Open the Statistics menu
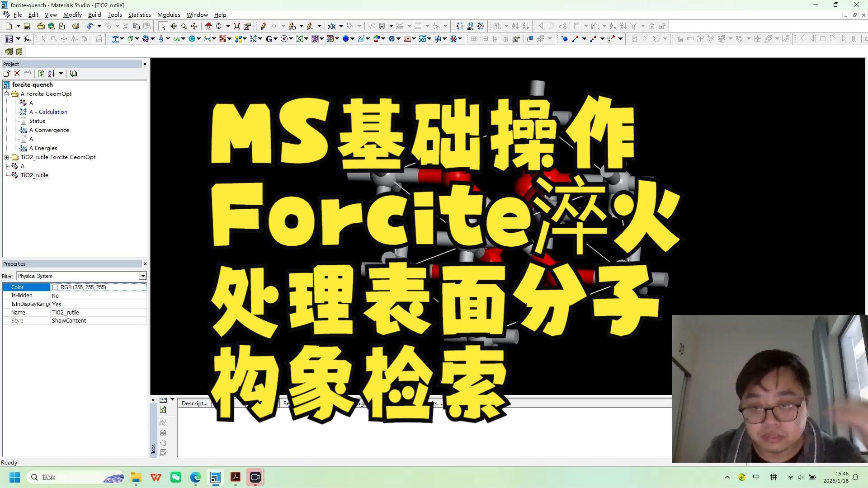The image size is (868, 488). click(x=139, y=14)
